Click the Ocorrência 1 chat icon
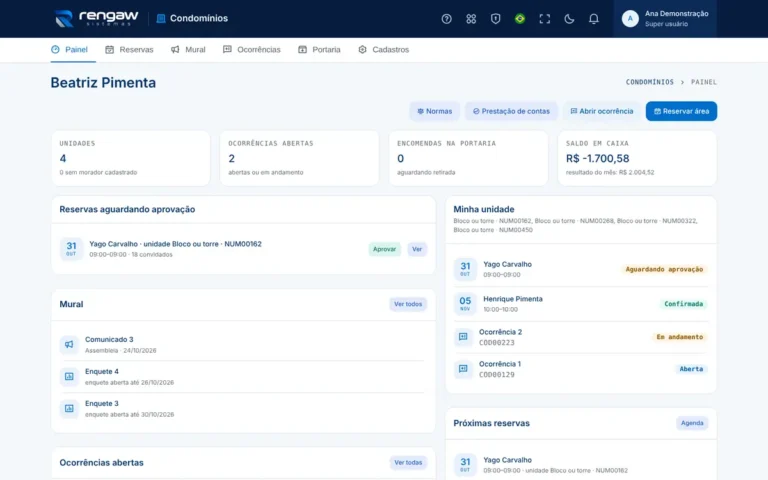 point(463,369)
